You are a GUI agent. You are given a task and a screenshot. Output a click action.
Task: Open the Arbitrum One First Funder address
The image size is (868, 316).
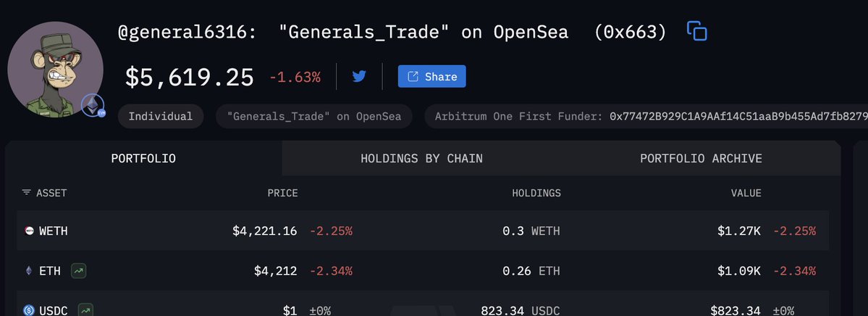point(738,117)
